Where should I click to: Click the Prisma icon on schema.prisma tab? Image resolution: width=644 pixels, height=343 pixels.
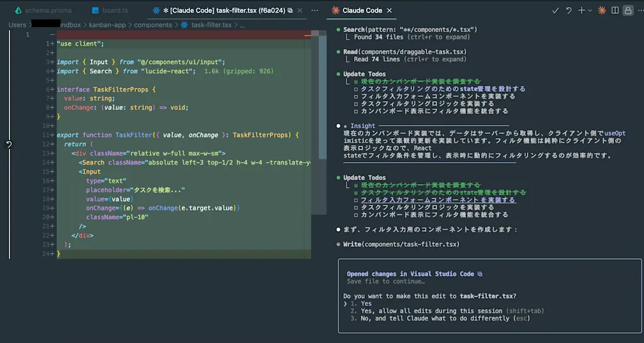pos(18,11)
